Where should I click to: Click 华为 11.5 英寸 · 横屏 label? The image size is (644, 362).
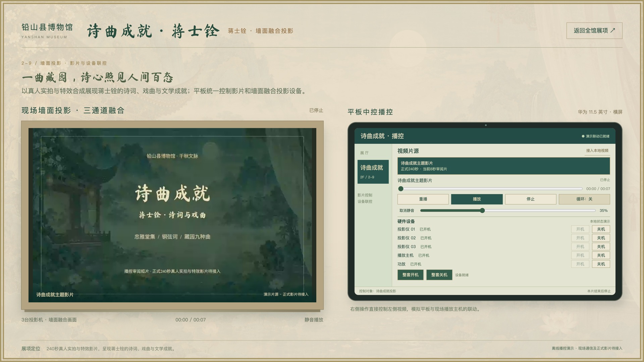click(600, 112)
